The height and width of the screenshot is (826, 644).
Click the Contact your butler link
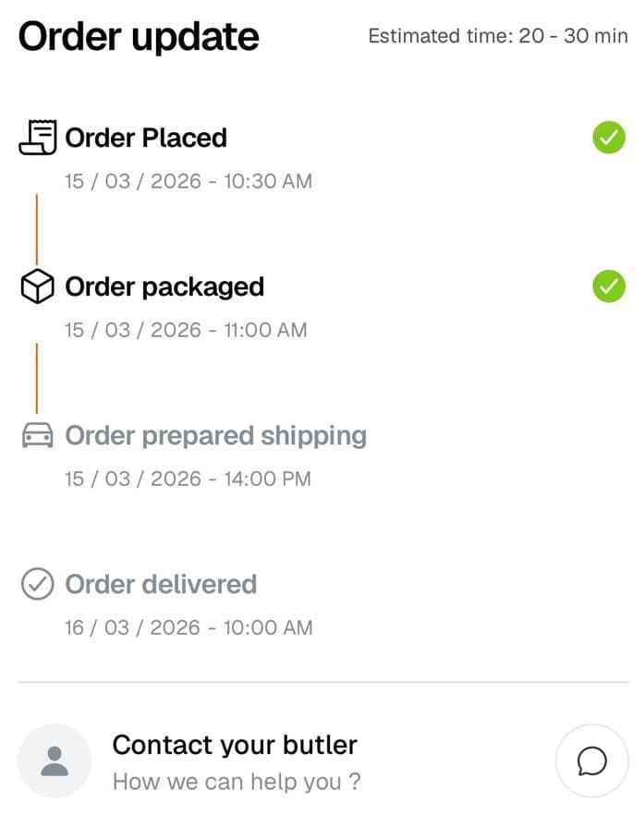click(234, 745)
